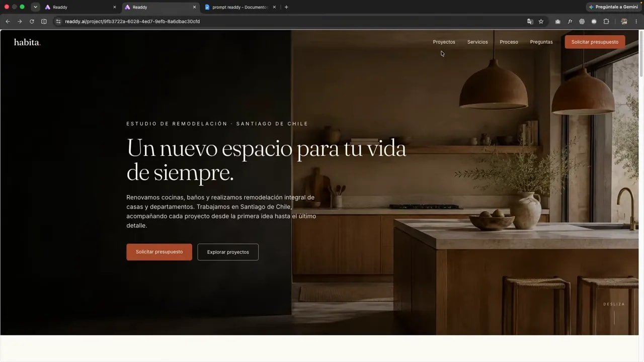This screenshot has width=644, height=362.
Task: Click the page vertical scrollbar thumb
Action: pos(641,53)
